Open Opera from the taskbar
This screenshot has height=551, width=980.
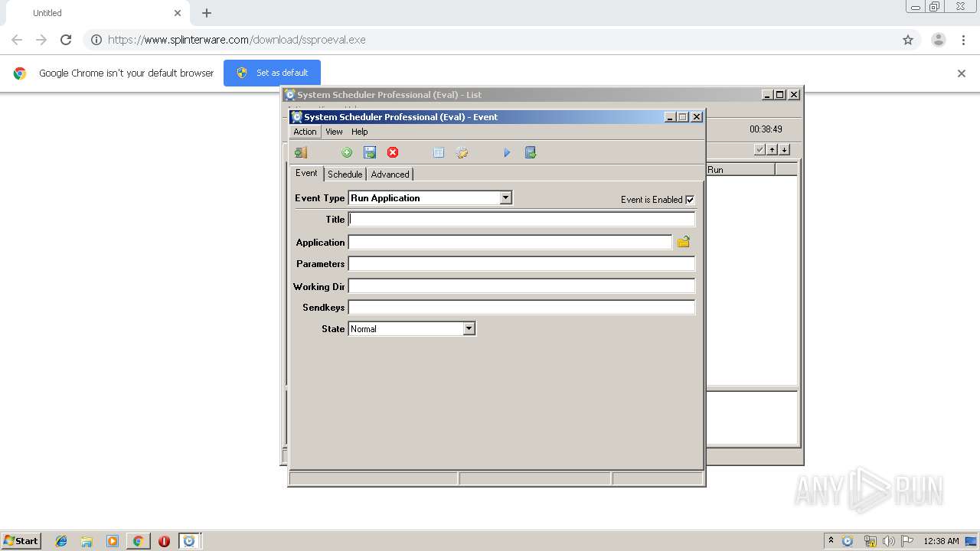pyautogui.click(x=164, y=541)
